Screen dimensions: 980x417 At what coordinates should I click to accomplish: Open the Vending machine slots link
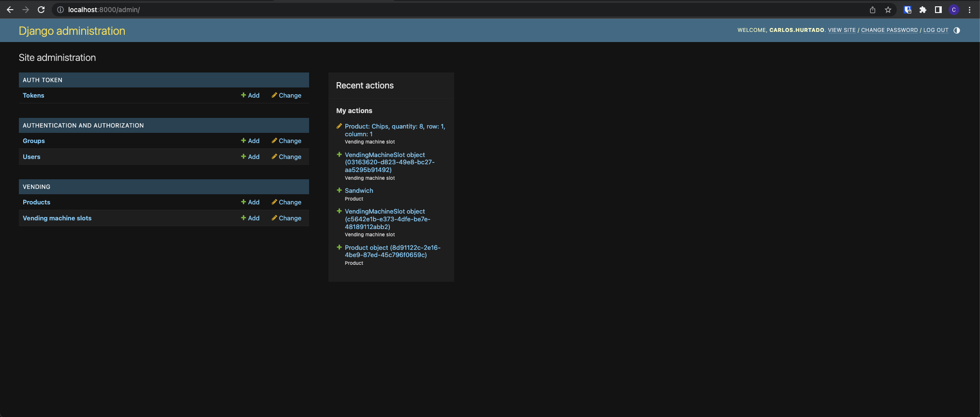coord(57,218)
